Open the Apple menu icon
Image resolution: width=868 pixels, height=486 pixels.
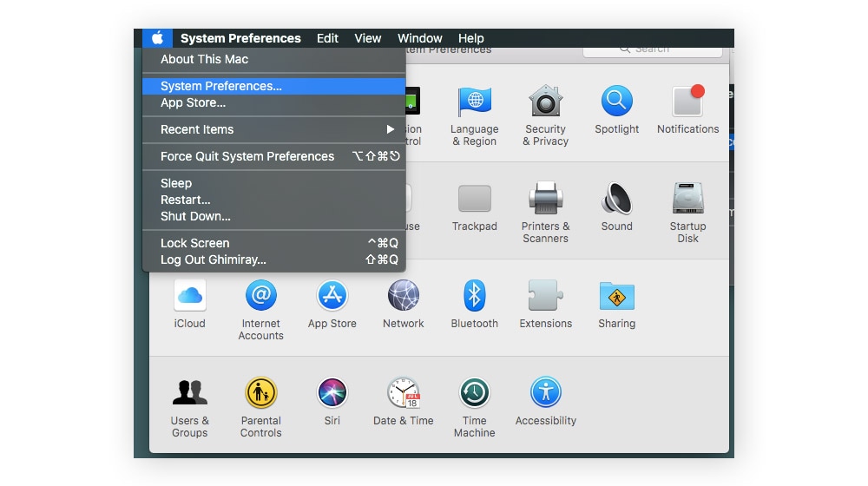157,38
